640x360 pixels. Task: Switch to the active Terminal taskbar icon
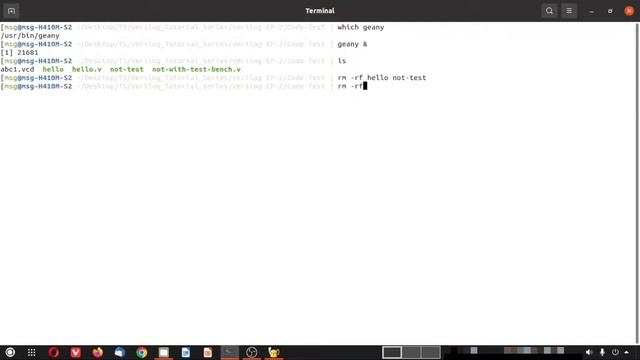(x=230, y=352)
